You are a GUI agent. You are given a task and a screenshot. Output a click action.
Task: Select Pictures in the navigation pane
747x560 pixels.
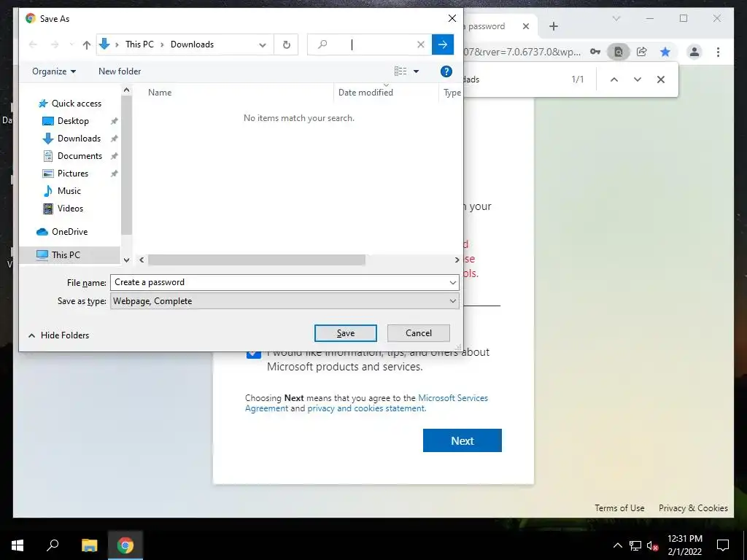tap(66, 174)
